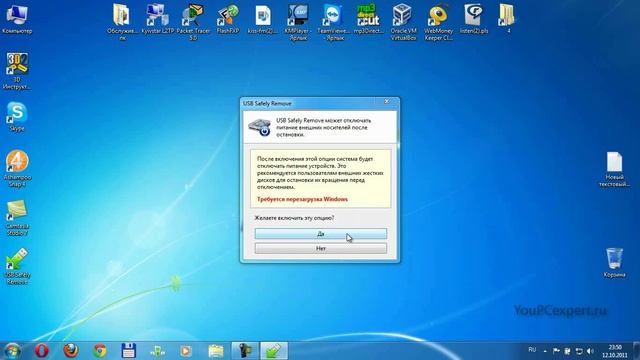Select the listen(2).pls file icon
This screenshot has height=360, width=640.
pos(473,19)
